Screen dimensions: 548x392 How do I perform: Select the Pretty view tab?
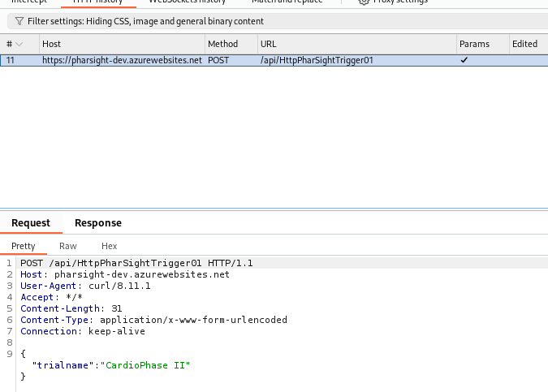pos(23,246)
